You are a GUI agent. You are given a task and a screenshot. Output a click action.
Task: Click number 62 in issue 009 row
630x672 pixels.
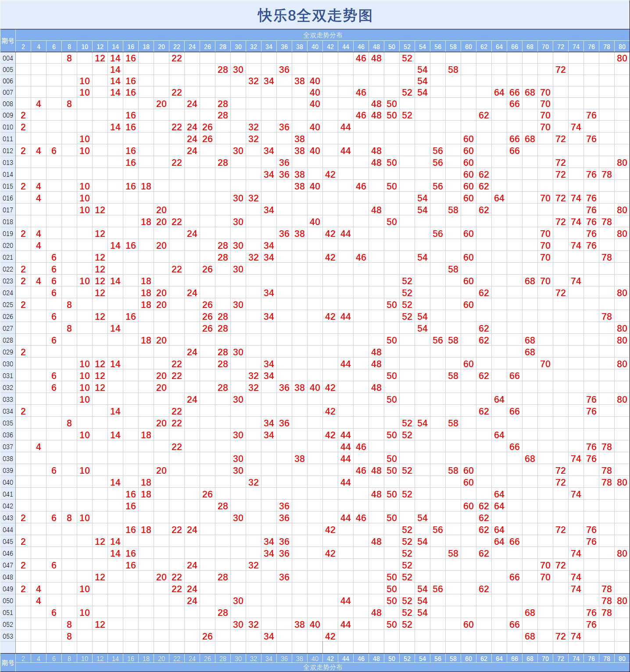pos(484,115)
